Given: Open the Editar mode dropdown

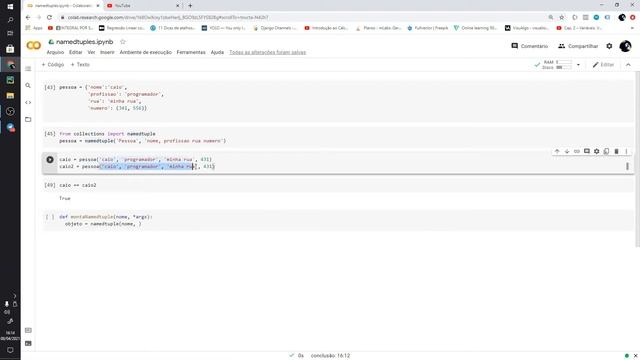Looking at the screenshot, I should (603, 64).
